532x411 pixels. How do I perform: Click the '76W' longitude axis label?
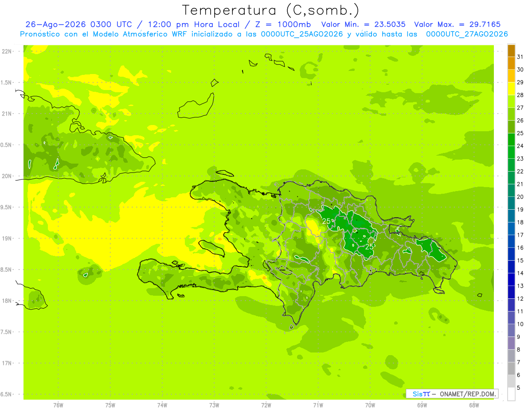(x=58, y=405)
